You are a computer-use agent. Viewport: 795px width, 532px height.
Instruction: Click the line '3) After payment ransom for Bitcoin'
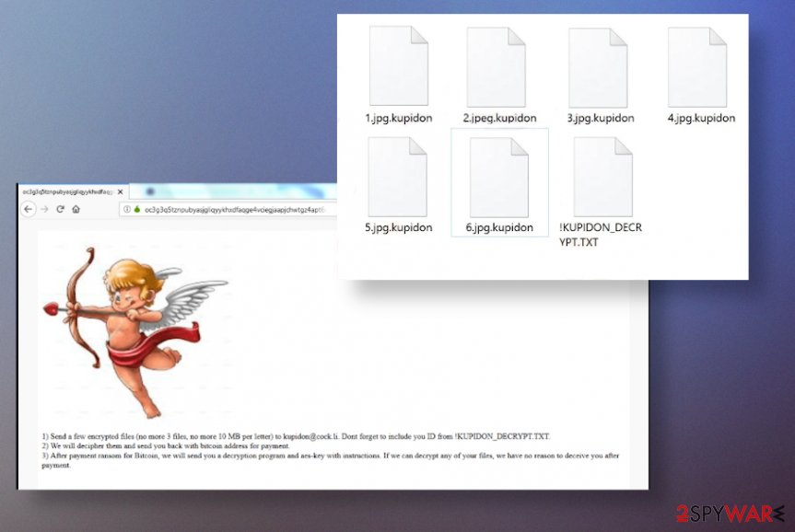click(x=330, y=460)
